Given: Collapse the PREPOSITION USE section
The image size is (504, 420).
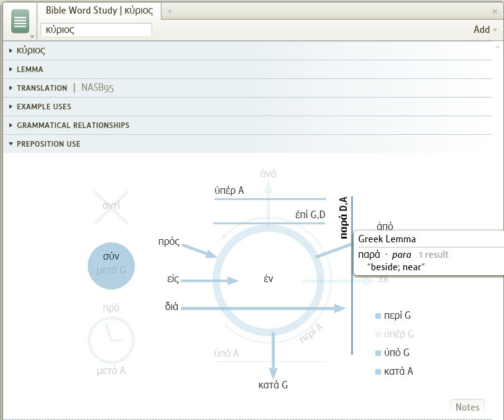Looking at the screenshot, I should pos(247,144).
